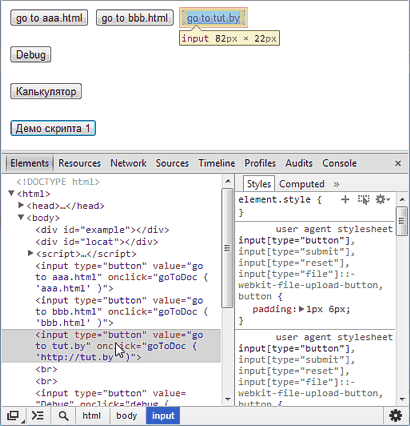Show more sidebar tabs with double chevron
This screenshot has height=426, width=410.
[x=336, y=184]
